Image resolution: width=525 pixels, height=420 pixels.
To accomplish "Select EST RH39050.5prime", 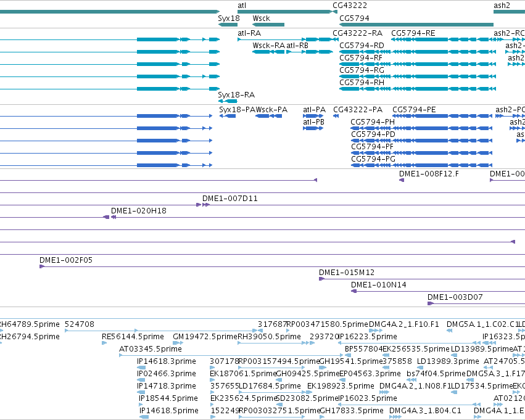I will click(x=269, y=337).
